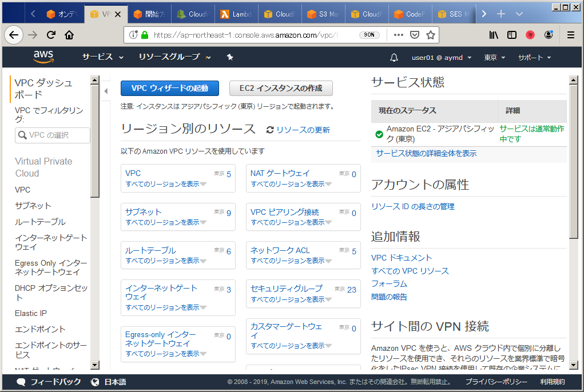Click the green padlock security icon
This screenshot has height=392, width=584.
tap(145, 35)
